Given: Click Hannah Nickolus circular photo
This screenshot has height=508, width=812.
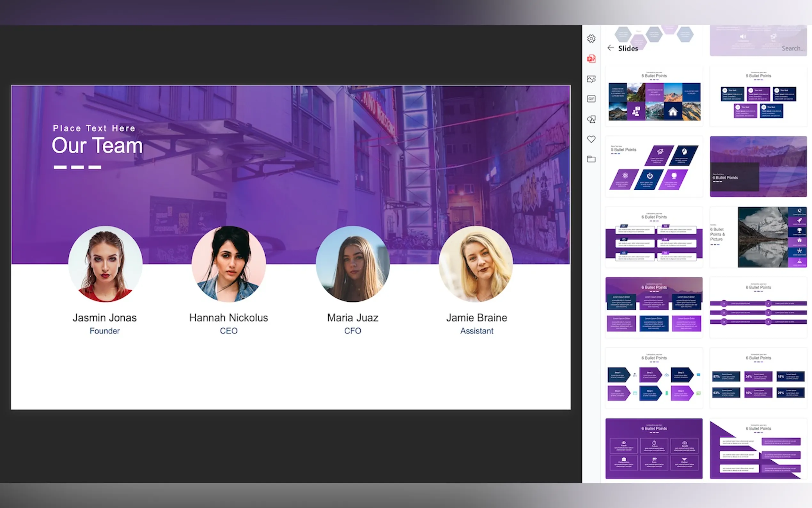Looking at the screenshot, I should coord(229,264).
